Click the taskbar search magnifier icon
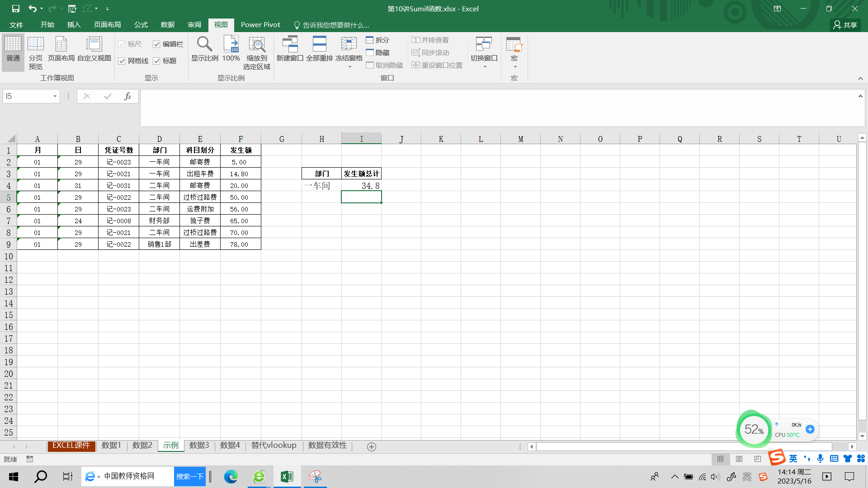Image resolution: width=868 pixels, height=488 pixels. (41, 477)
